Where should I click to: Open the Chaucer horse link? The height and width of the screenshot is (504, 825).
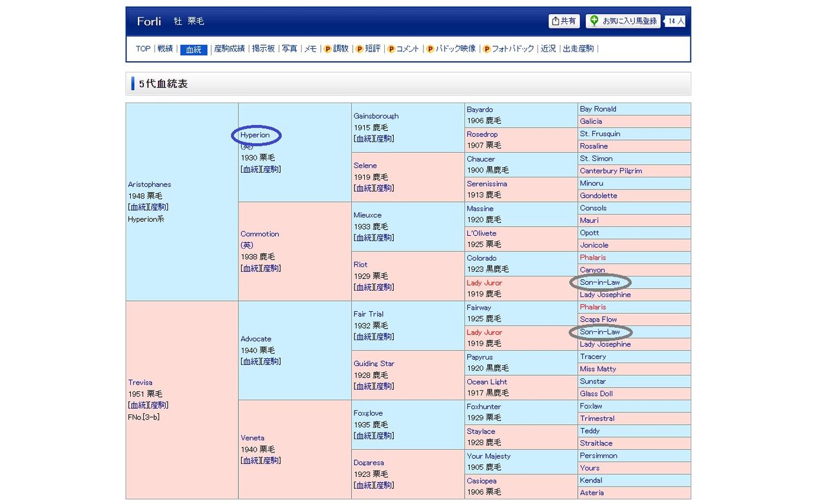(x=481, y=159)
